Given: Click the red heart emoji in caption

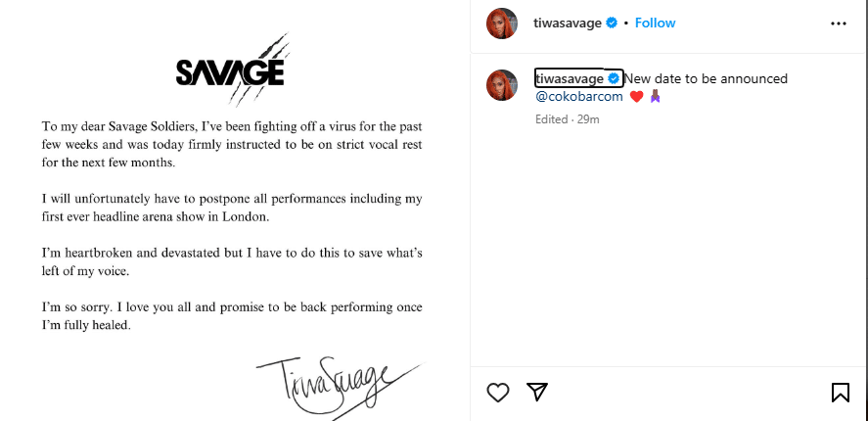Looking at the screenshot, I should (635, 97).
